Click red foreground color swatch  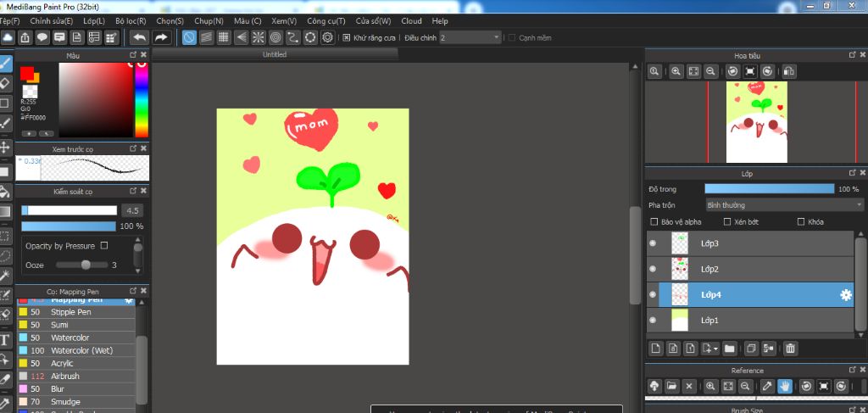[26, 73]
